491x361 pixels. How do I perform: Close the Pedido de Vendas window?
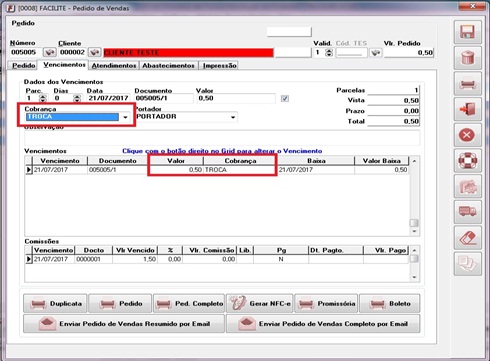pos(472,7)
